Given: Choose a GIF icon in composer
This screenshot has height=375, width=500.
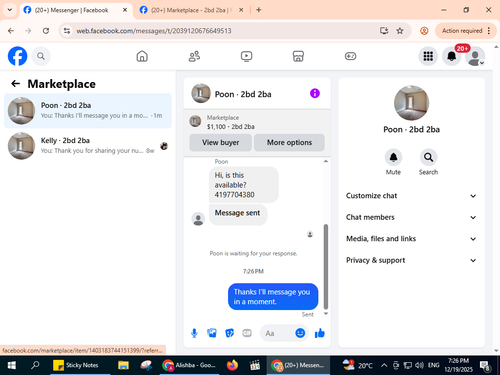Looking at the screenshot, I should click(x=247, y=333).
